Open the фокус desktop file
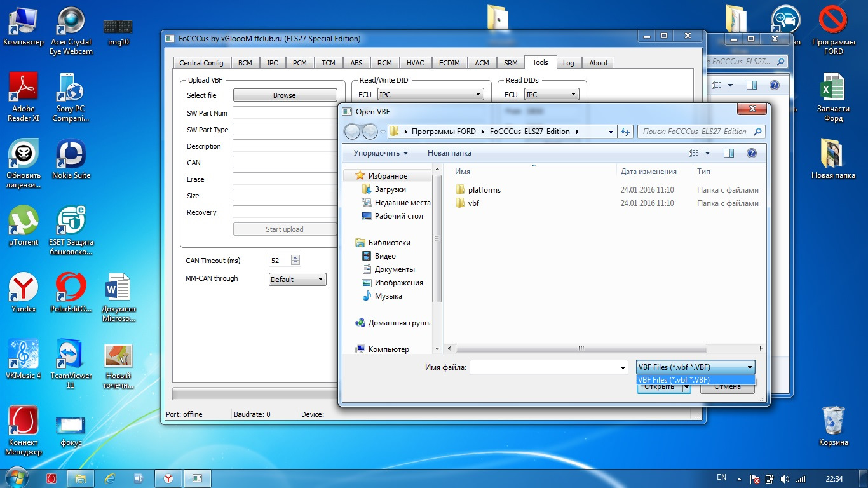Screen dimensions: 868x488 point(71,431)
